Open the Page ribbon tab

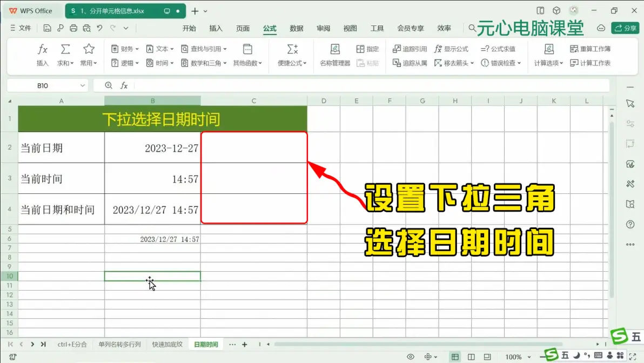tap(243, 28)
